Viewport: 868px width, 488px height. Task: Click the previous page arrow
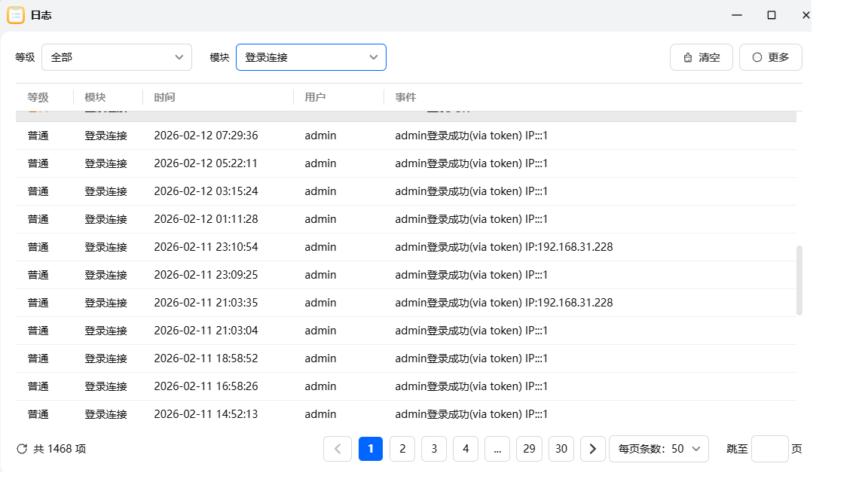[338, 449]
